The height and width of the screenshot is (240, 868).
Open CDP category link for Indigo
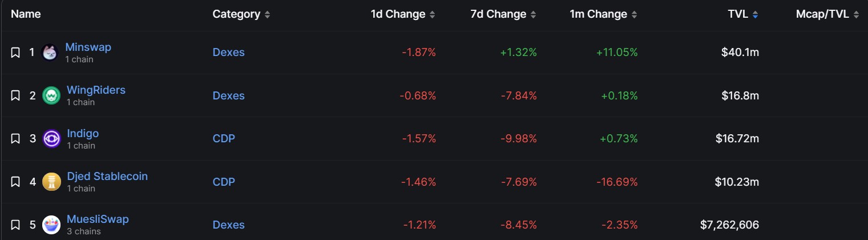tap(224, 139)
